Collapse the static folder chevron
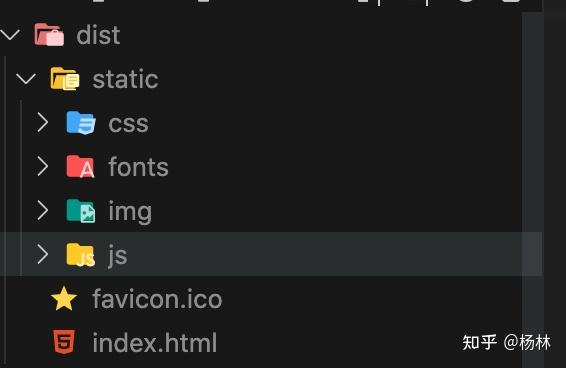 tap(26, 79)
